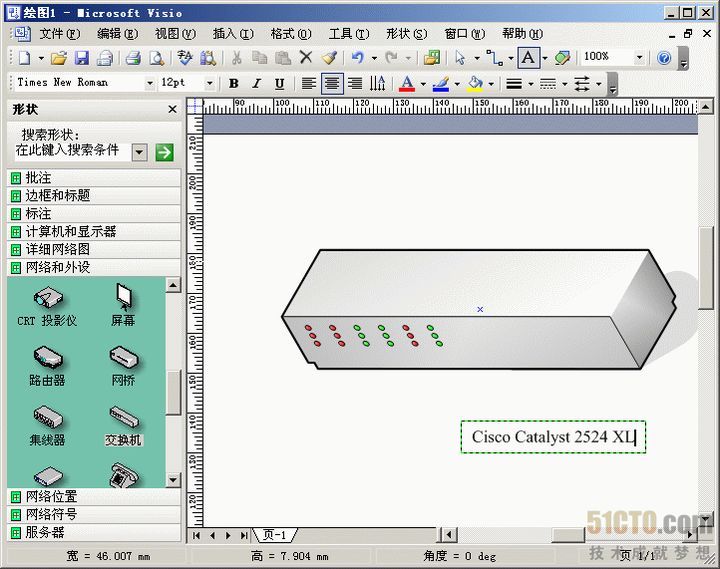Click the fill color bucket swatch
The image size is (720, 569).
pos(475,84)
